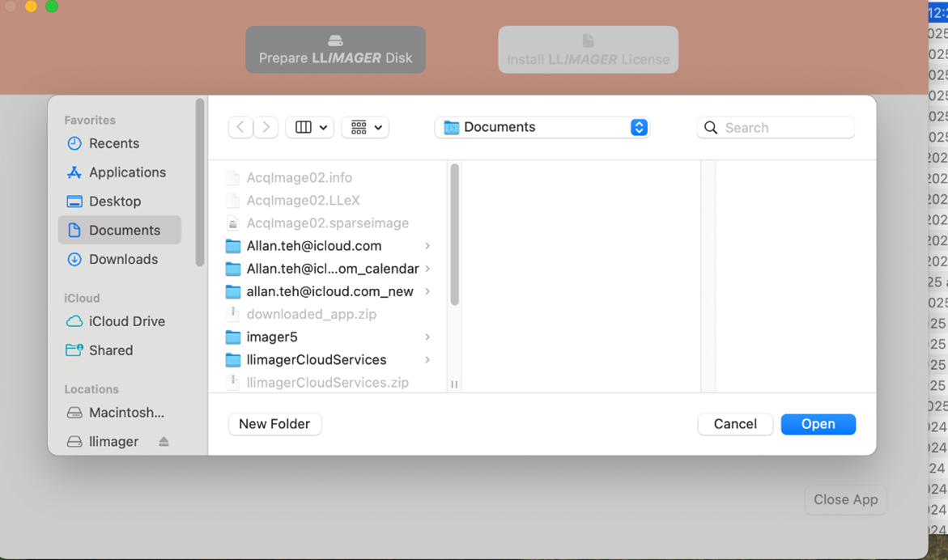Select the allan.teh@icloud.com_new folder

324,291
